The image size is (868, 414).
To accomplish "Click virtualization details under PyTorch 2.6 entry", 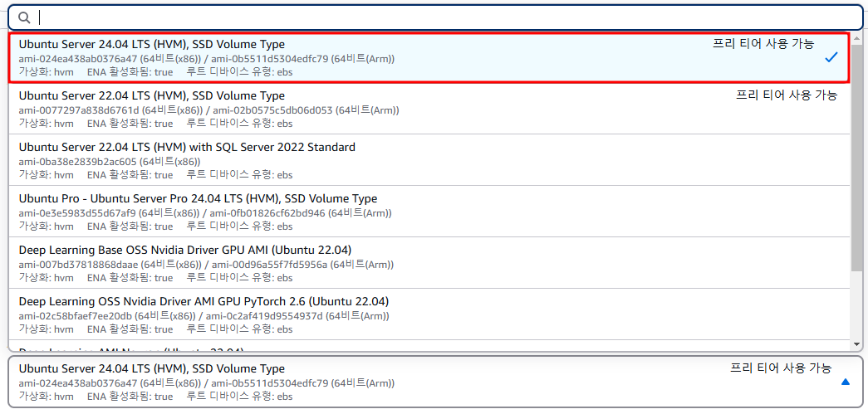I will pos(155,329).
